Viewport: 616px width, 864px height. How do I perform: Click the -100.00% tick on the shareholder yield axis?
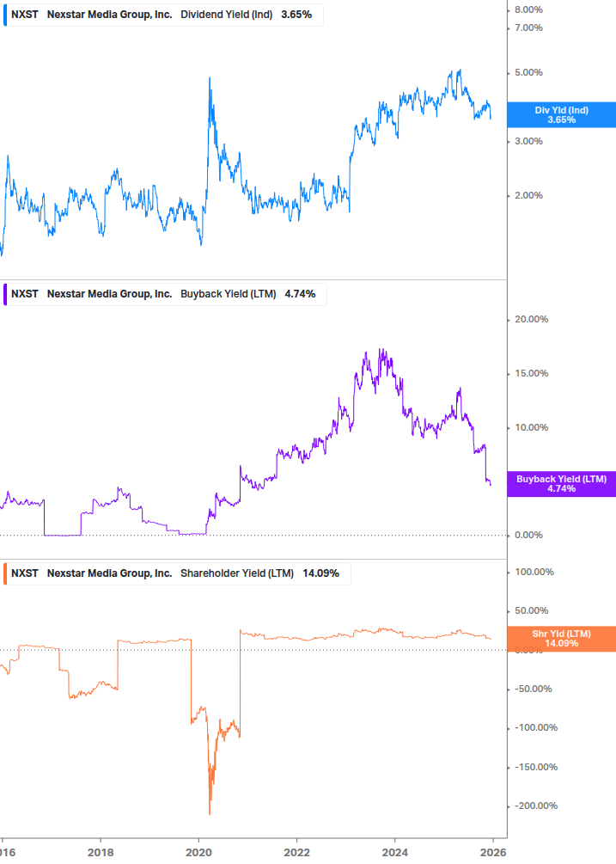(535, 728)
